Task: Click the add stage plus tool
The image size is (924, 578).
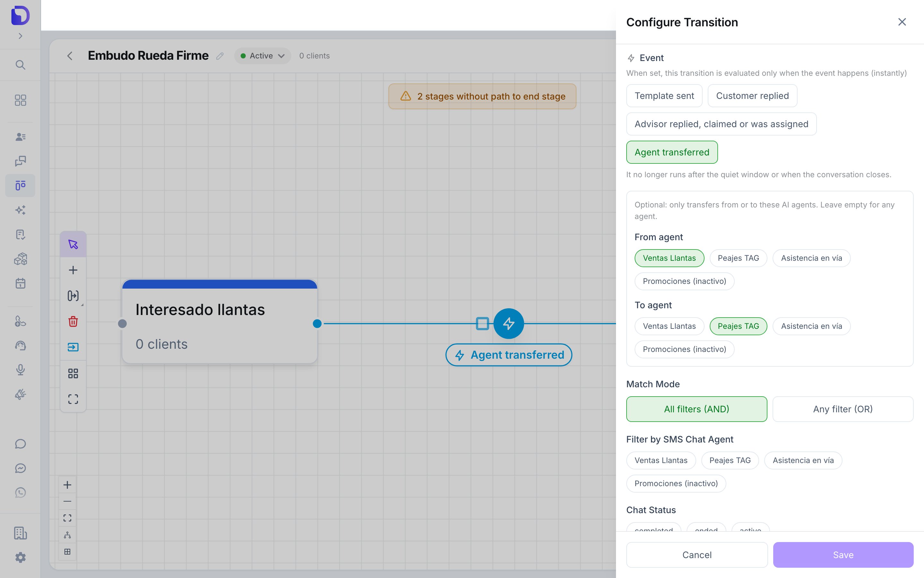Action: point(73,270)
